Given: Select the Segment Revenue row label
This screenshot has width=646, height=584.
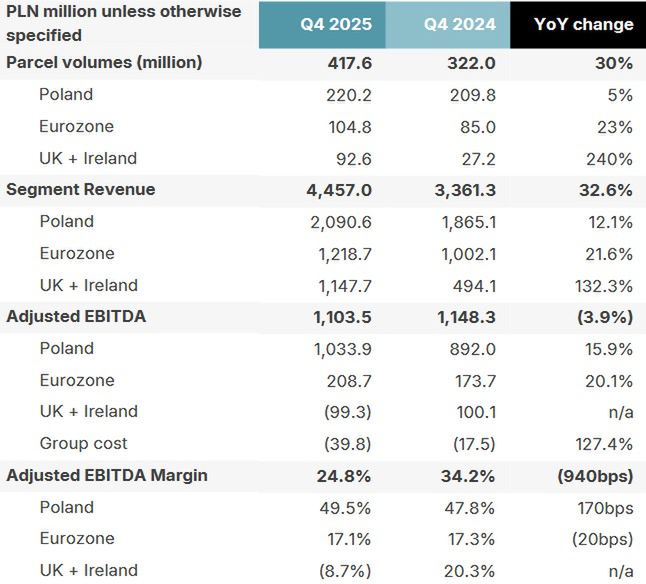Looking at the screenshot, I should click(x=81, y=190).
